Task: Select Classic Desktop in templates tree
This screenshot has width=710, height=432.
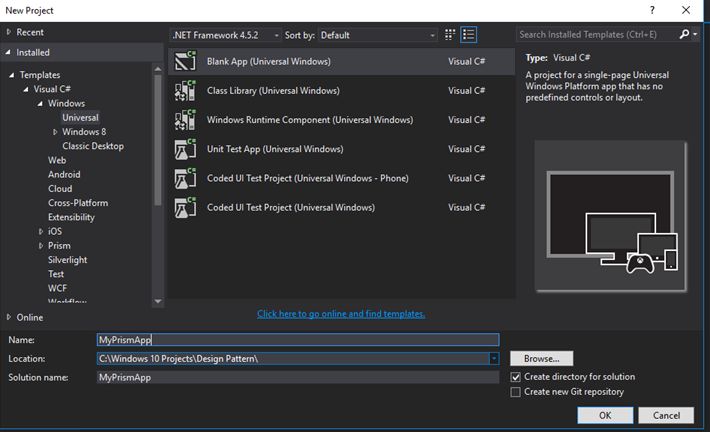Action: [93, 146]
